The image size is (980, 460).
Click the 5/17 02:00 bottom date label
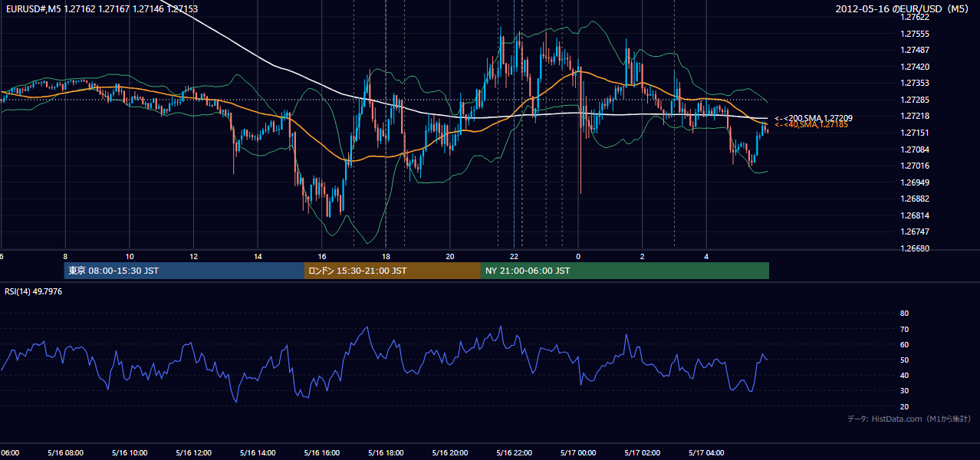pos(643,453)
